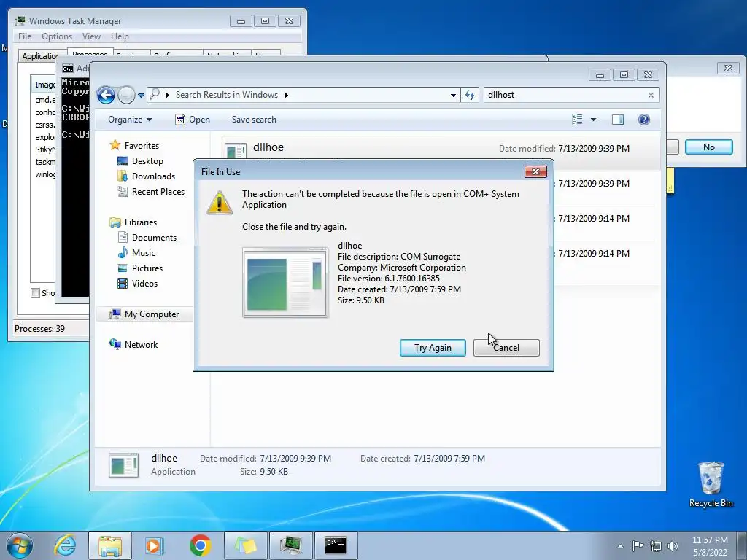Click Try Again in File In Use dialog

433,348
